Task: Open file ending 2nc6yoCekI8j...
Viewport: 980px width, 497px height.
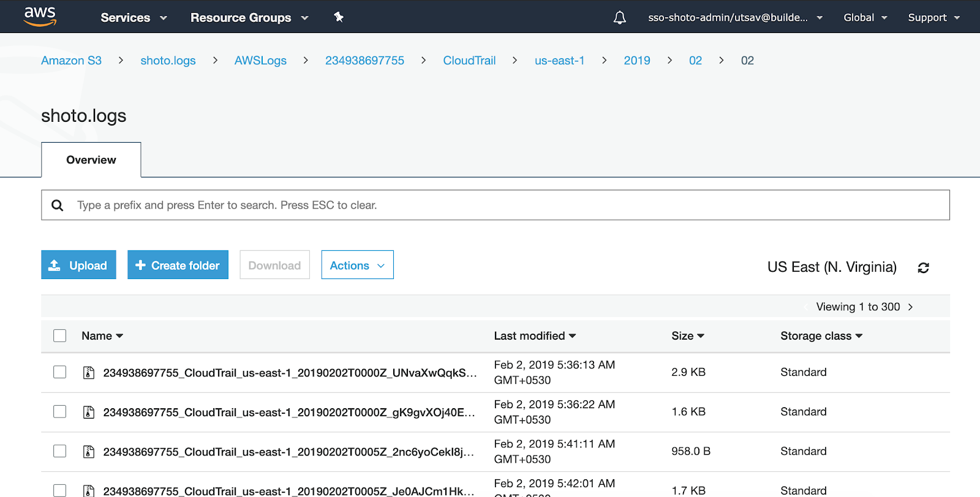Action: click(288, 452)
